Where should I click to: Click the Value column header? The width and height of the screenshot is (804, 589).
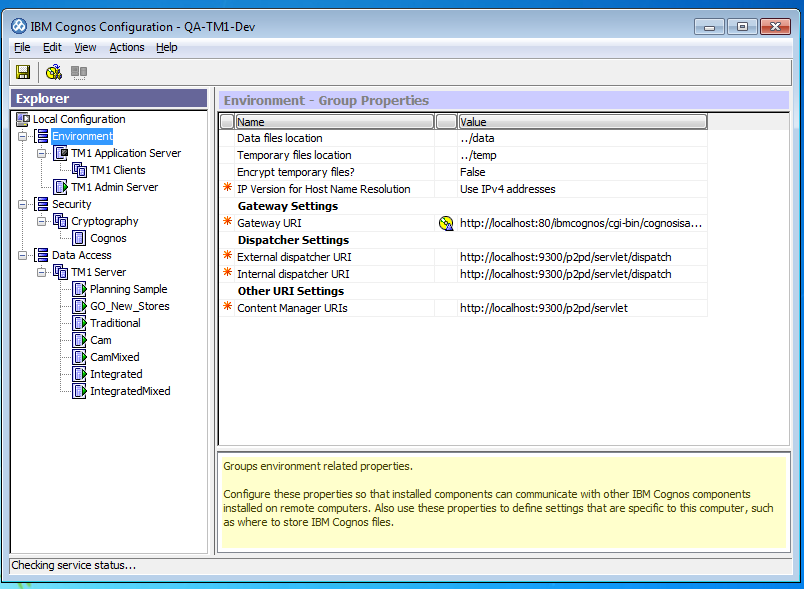(x=582, y=121)
